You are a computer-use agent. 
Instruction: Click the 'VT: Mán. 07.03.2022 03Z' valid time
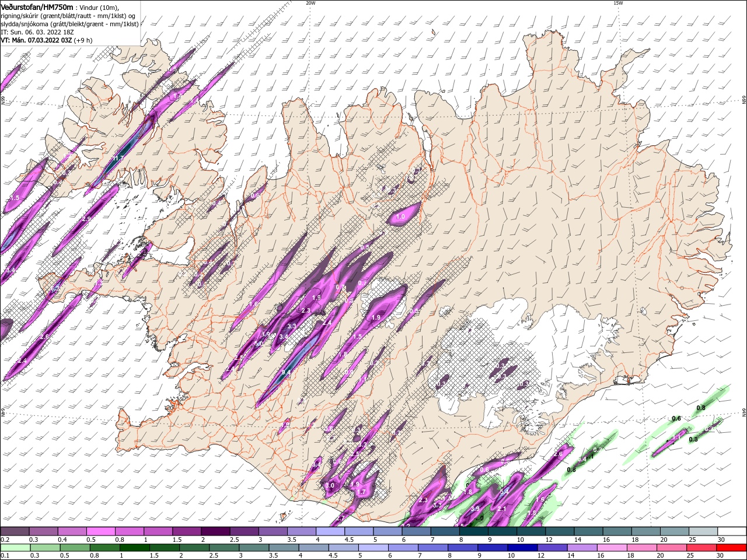click(36, 41)
